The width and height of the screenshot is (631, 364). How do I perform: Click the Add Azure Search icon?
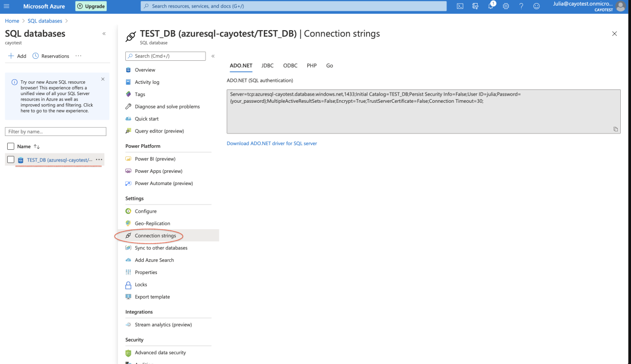[128, 260]
